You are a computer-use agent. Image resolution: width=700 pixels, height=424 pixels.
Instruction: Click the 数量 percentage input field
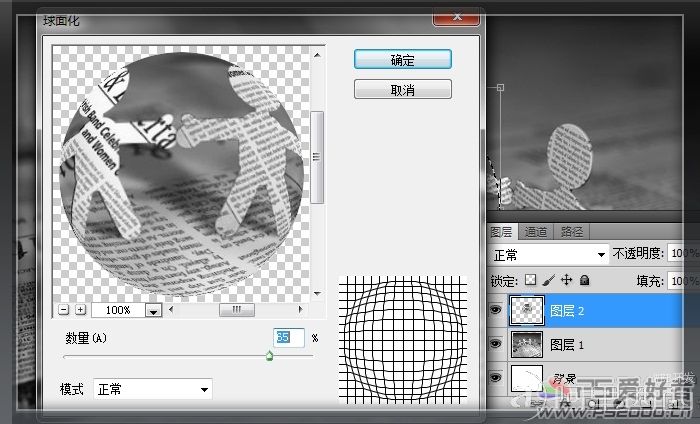pyautogui.click(x=288, y=337)
